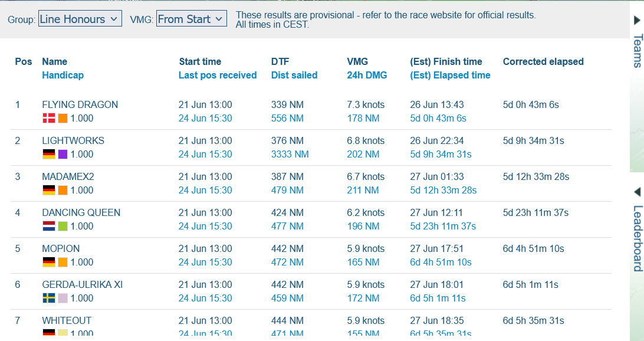
Task: Open the VMG From Start dropdown
Action: 192,19
